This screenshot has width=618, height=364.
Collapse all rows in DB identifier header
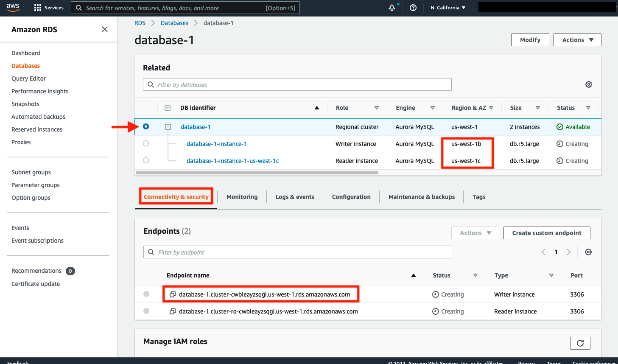pos(168,108)
